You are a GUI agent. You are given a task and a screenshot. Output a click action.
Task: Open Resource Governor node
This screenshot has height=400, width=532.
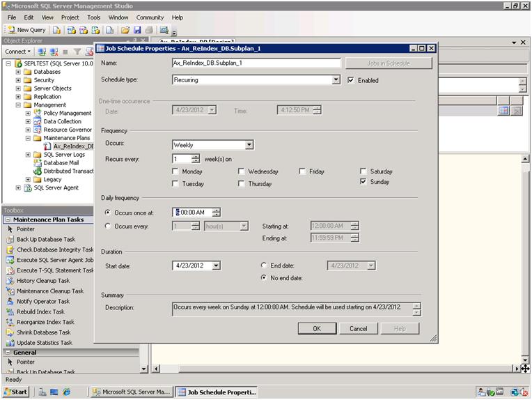pos(68,130)
